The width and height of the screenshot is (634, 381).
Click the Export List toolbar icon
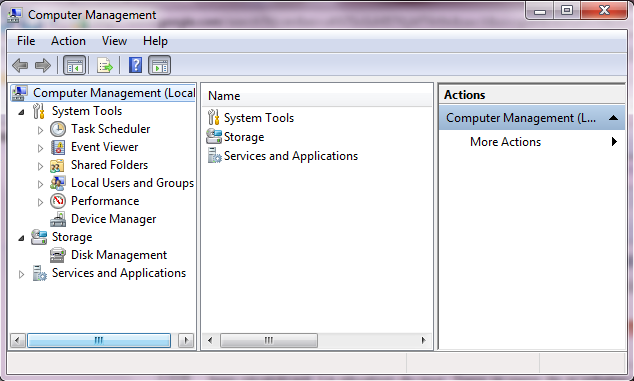point(105,65)
